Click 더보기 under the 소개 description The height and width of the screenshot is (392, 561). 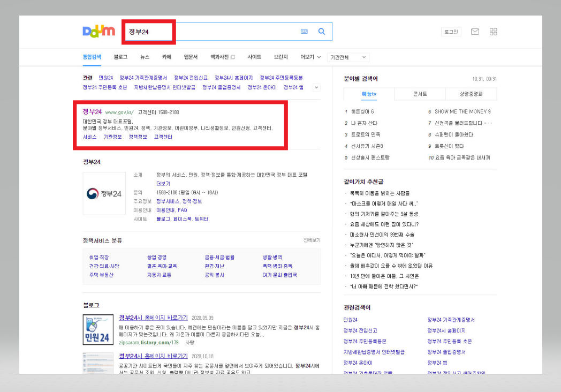click(x=163, y=184)
